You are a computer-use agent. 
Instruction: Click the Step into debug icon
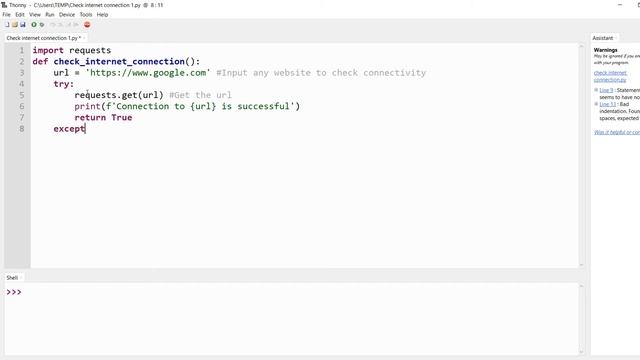60,24
